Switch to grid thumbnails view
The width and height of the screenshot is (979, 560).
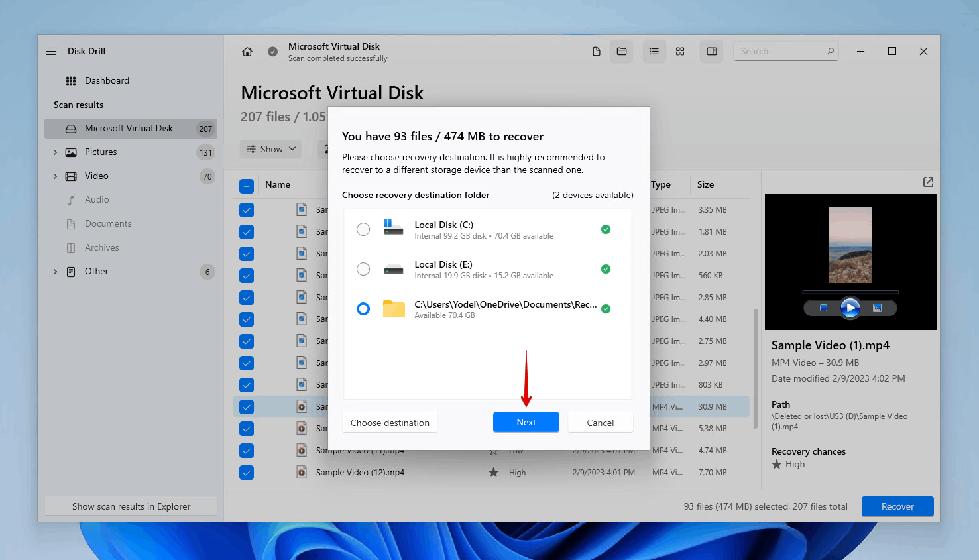[x=680, y=52]
